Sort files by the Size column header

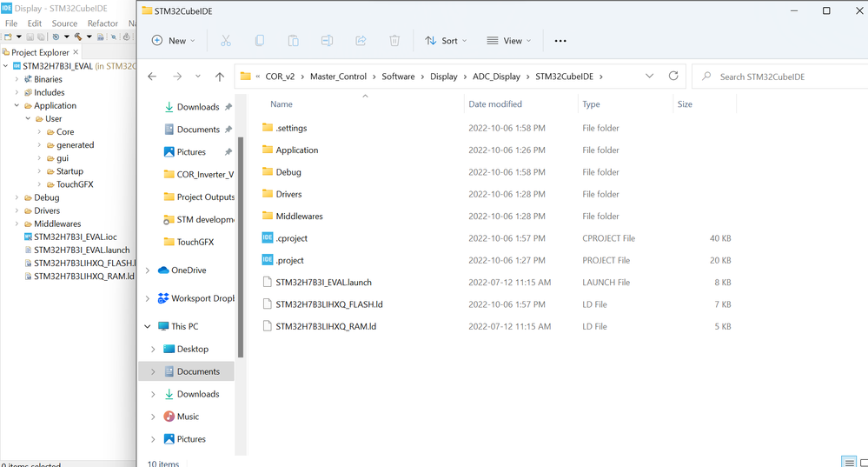pos(685,104)
